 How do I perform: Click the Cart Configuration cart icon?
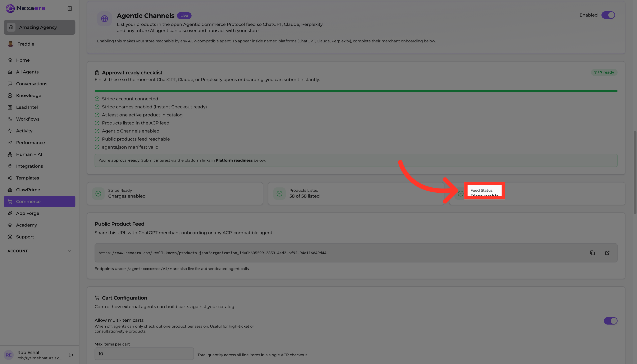point(97,298)
